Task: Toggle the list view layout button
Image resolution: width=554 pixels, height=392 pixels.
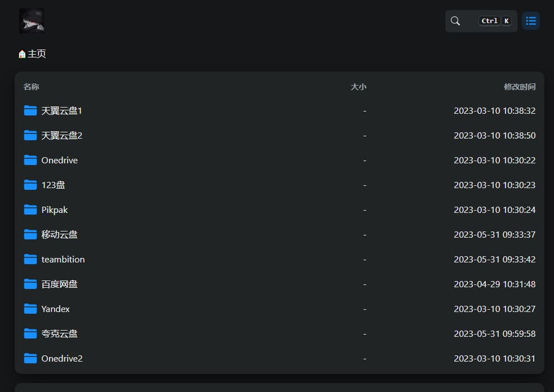Action: [x=530, y=21]
